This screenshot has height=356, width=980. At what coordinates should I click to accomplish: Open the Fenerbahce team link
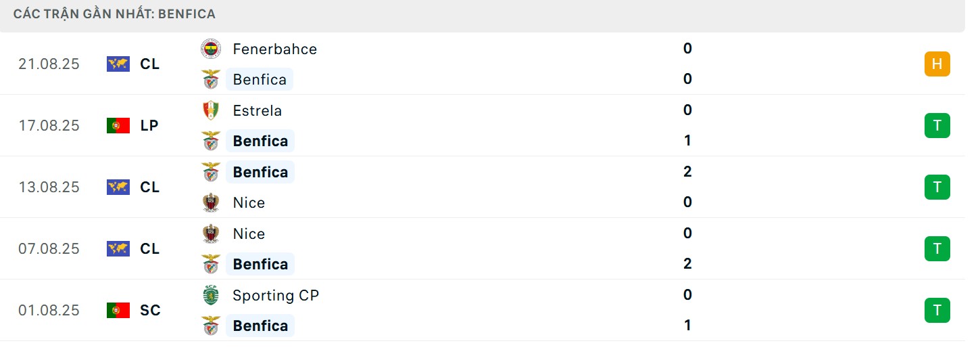pos(274,49)
